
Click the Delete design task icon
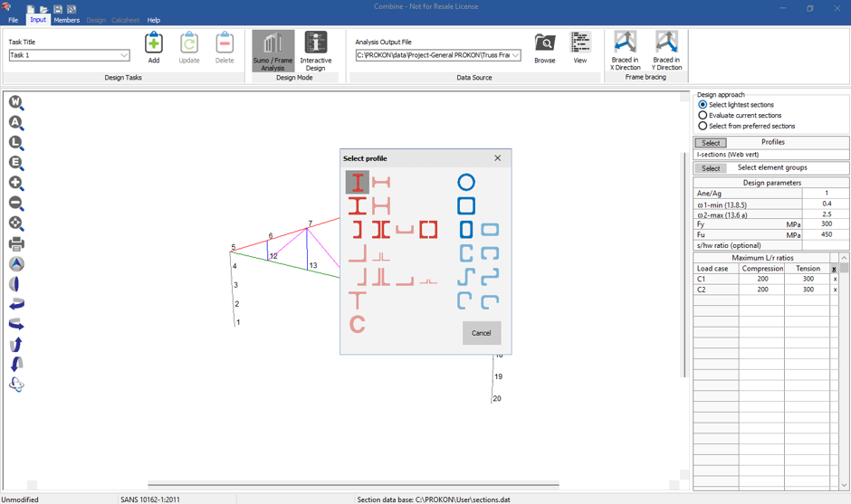(x=225, y=48)
